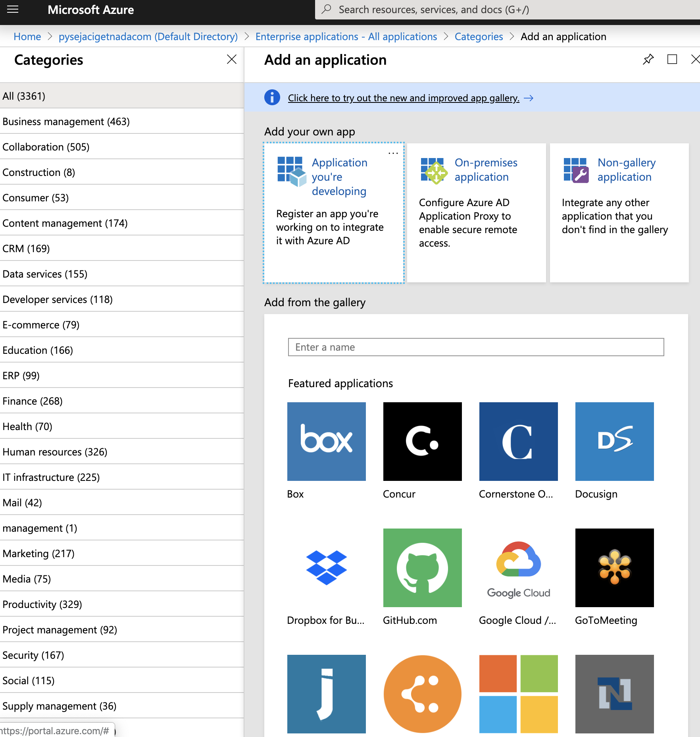This screenshot has width=700, height=737.
Task: Open On-premises application link
Action: coord(486,170)
